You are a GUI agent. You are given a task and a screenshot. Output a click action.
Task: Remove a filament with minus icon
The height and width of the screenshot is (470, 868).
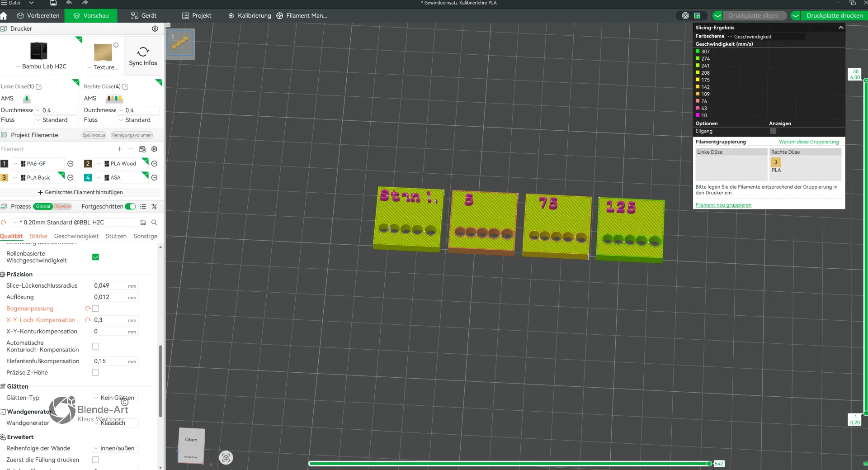click(131, 149)
